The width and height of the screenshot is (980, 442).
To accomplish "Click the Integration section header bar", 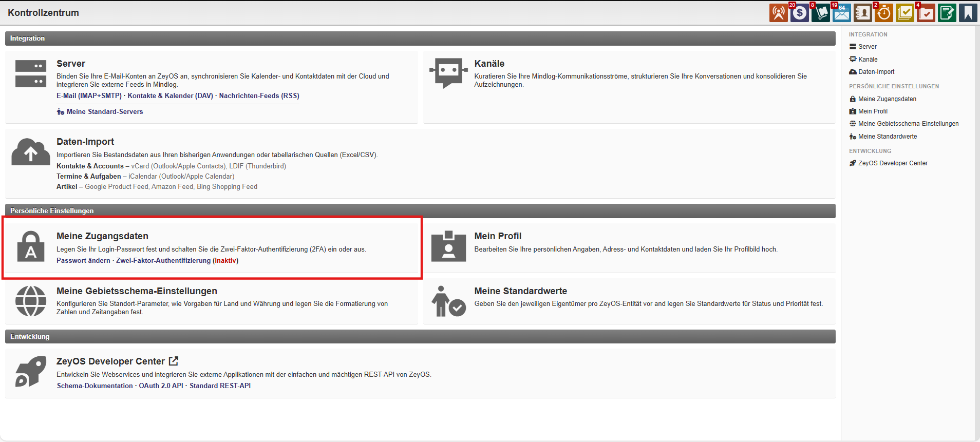I will [420, 39].
